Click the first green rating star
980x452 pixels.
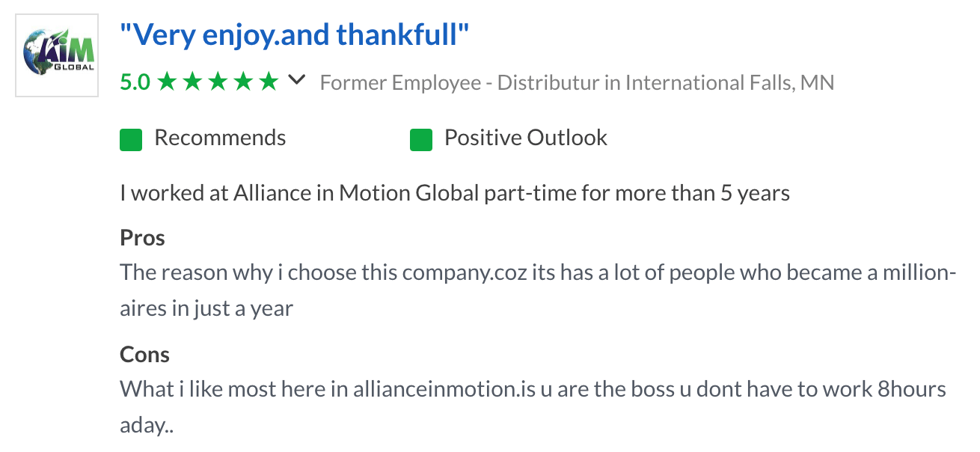[168, 82]
